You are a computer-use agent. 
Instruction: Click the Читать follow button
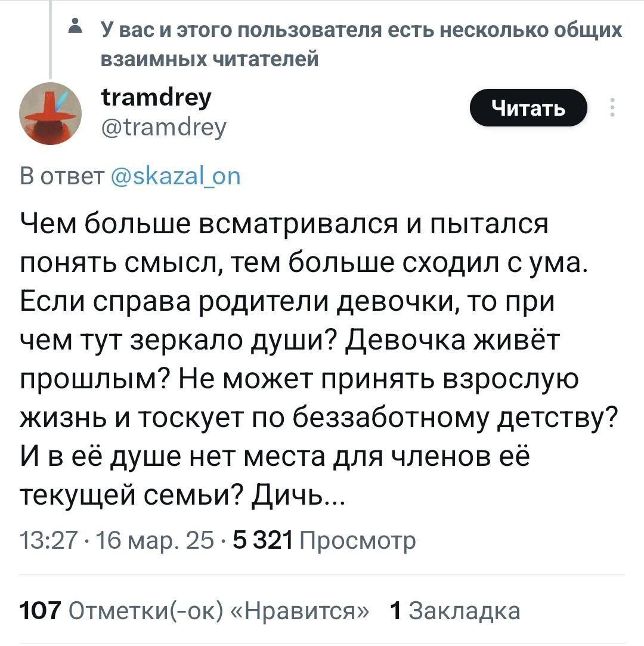[x=528, y=107]
